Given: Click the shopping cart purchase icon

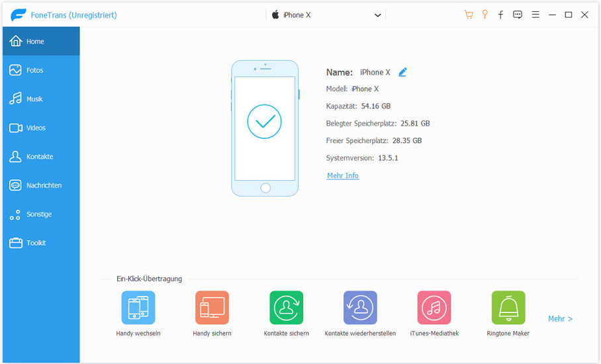Looking at the screenshot, I should [469, 15].
